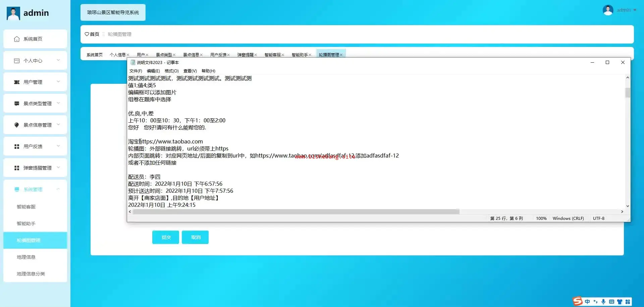
Task: Click the 用户反馈 sidebar grid icon
Action: click(x=17, y=146)
